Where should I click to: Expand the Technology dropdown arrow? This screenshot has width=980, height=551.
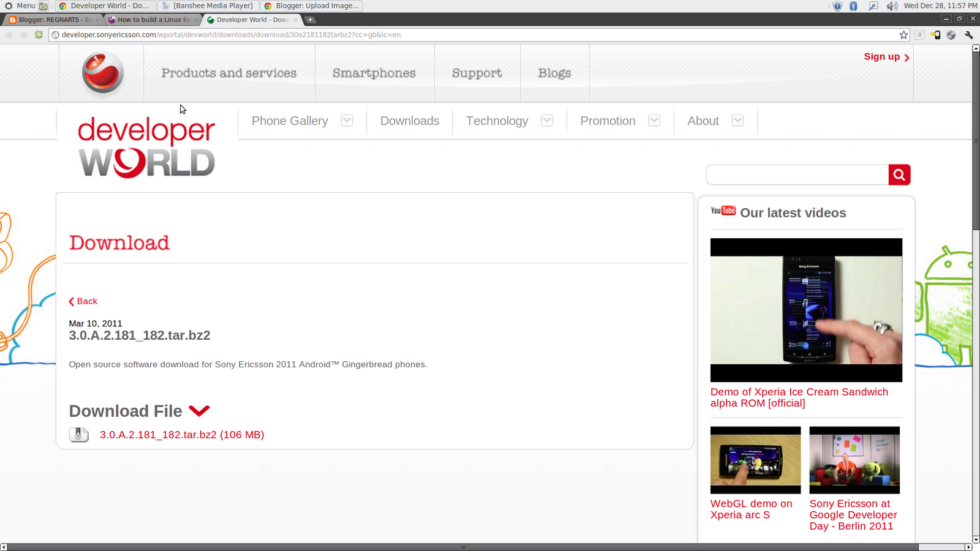pos(547,121)
